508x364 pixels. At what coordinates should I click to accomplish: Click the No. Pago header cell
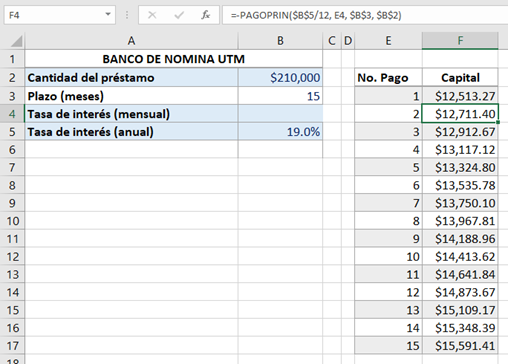coord(388,78)
